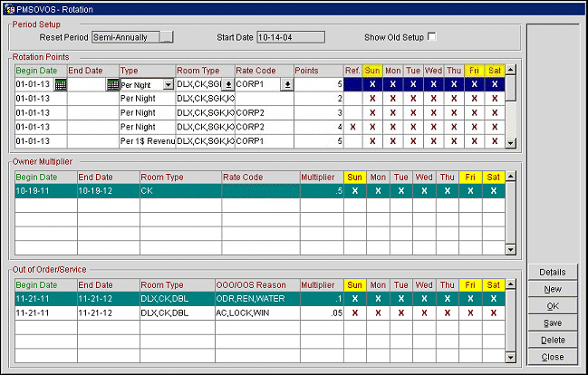The image size is (588, 375).
Task: Click the Reset Period ellipsis button
Action: (x=166, y=37)
